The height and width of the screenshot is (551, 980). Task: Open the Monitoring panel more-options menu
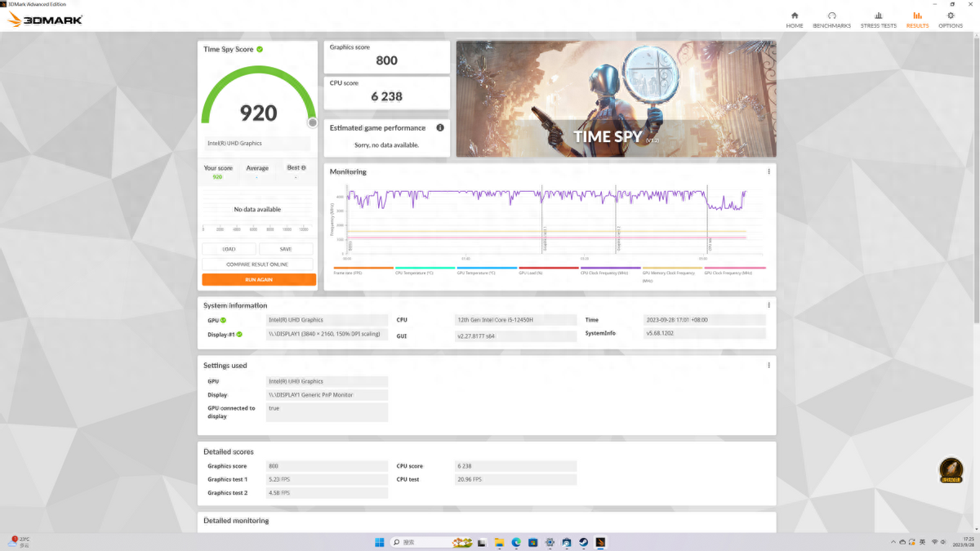click(x=768, y=171)
